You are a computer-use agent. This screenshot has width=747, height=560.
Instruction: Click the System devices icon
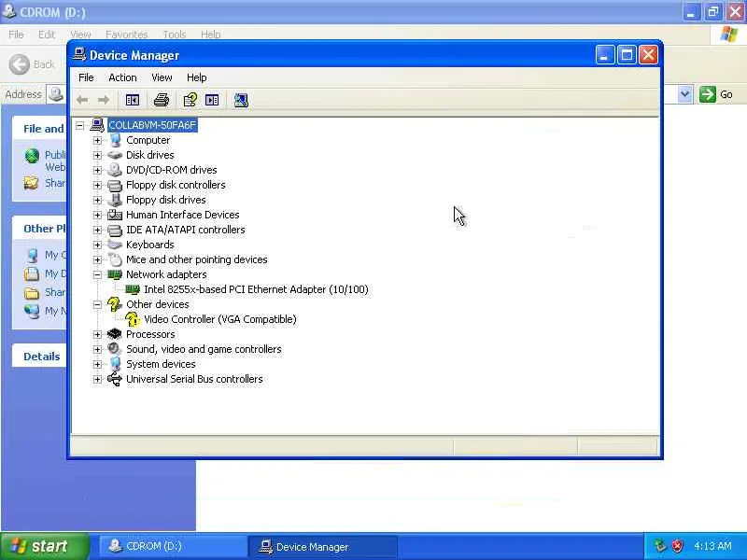115,364
